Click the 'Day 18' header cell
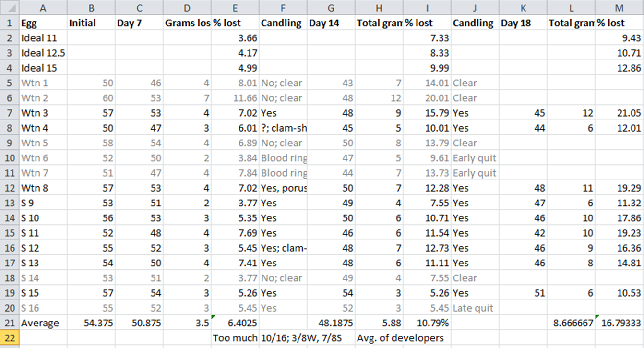Screen dimensions: 644x348 pos(523,23)
